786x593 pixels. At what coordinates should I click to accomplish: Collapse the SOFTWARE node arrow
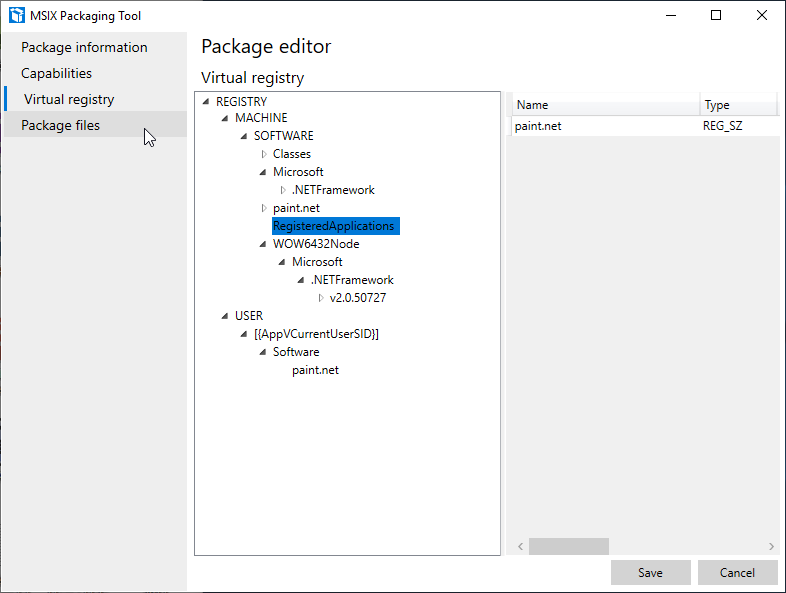tap(244, 136)
